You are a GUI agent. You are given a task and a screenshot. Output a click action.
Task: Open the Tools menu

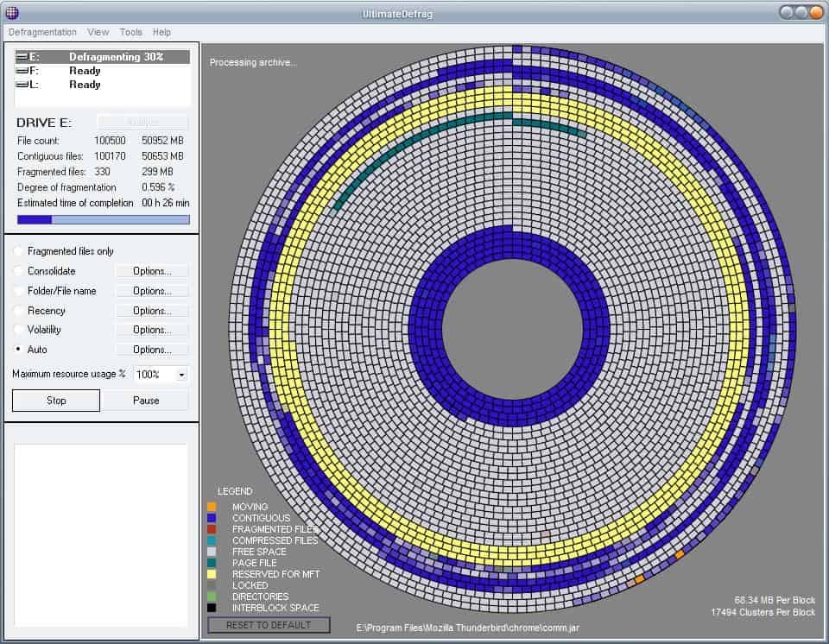click(x=130, y=32)
